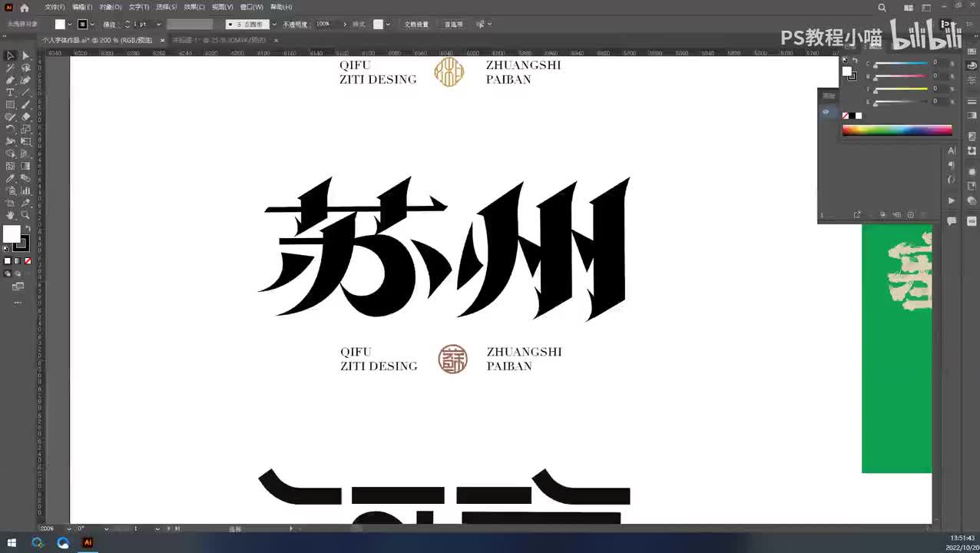Screen dimensions: 980x553
Task: Select the Free Transform tool
Action: [x=25, y=141]
